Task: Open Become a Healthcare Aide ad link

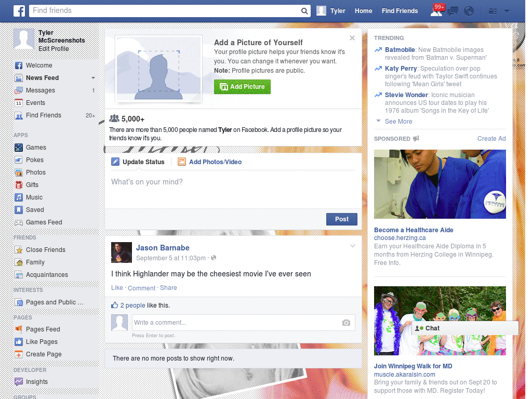Action: pyautogui.click(x=414, y=230)
